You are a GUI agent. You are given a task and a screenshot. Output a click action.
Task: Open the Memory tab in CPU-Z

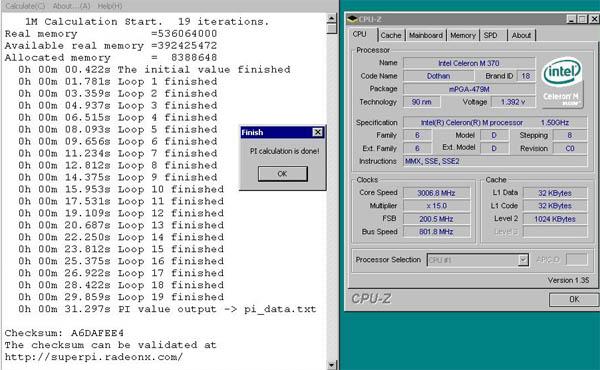[462, 35]
